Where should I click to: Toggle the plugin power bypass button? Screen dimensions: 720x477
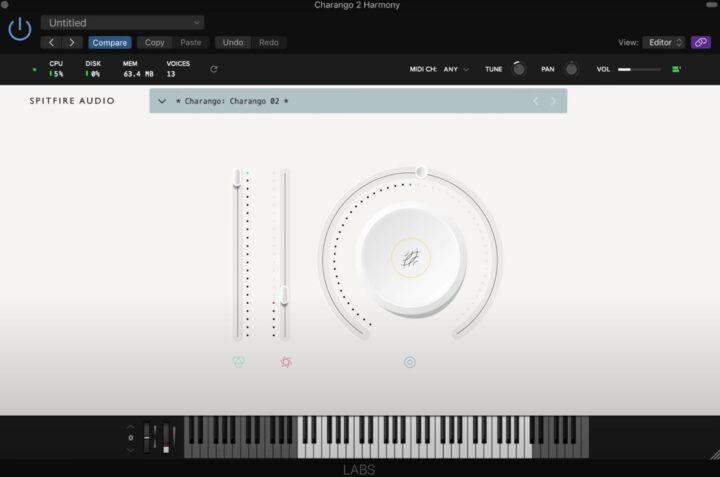[x=19, y=29]
